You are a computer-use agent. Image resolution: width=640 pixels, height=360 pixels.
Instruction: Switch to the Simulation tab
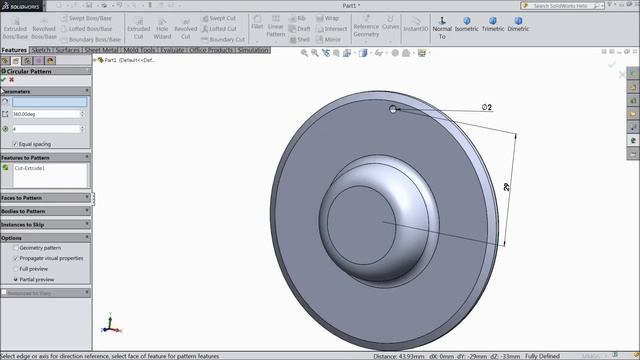253,50
